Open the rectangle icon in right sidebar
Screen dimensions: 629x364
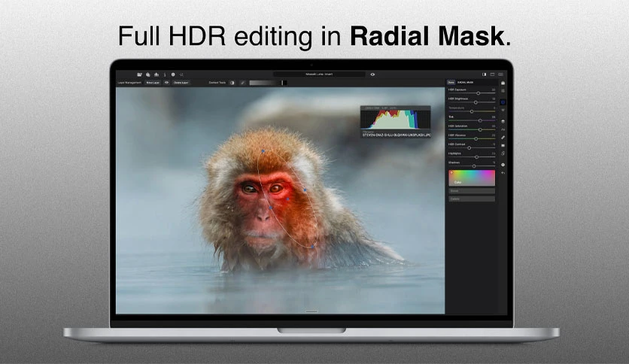(x=503, y=145)
